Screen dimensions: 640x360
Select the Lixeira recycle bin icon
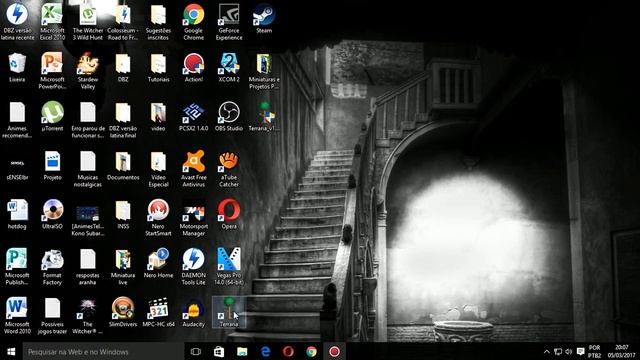17,68
